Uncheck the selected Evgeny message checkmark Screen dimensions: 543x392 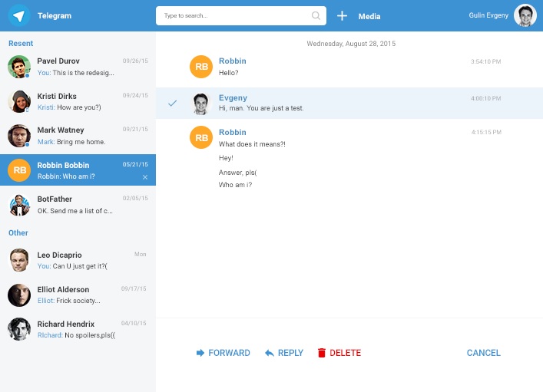(x=173, y=103)
